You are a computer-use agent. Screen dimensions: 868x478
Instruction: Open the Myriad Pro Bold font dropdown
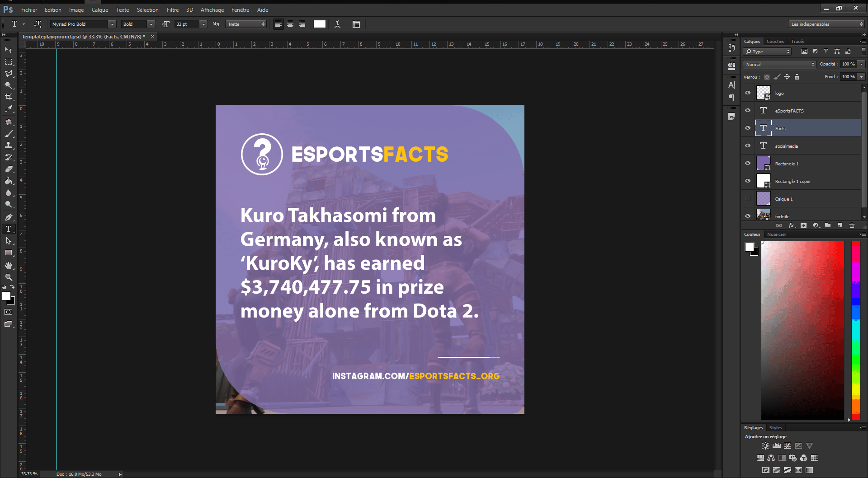(x=112, y=24)
